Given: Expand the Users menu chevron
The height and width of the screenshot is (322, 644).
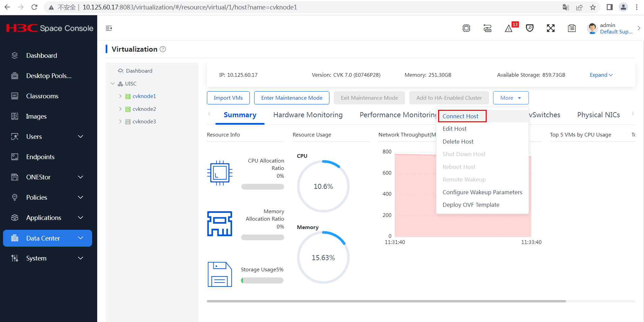Looking at the screenshot, I should (80, 137).
